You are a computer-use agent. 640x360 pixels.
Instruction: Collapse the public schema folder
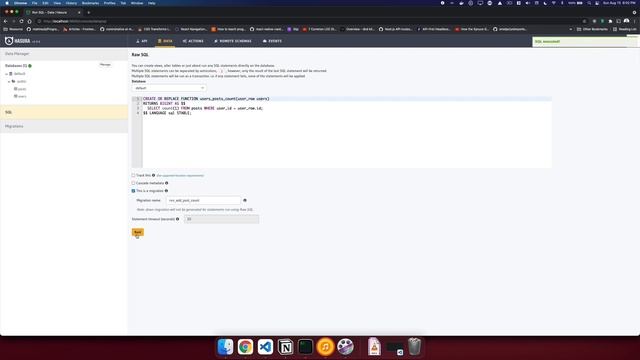point(9,82)
